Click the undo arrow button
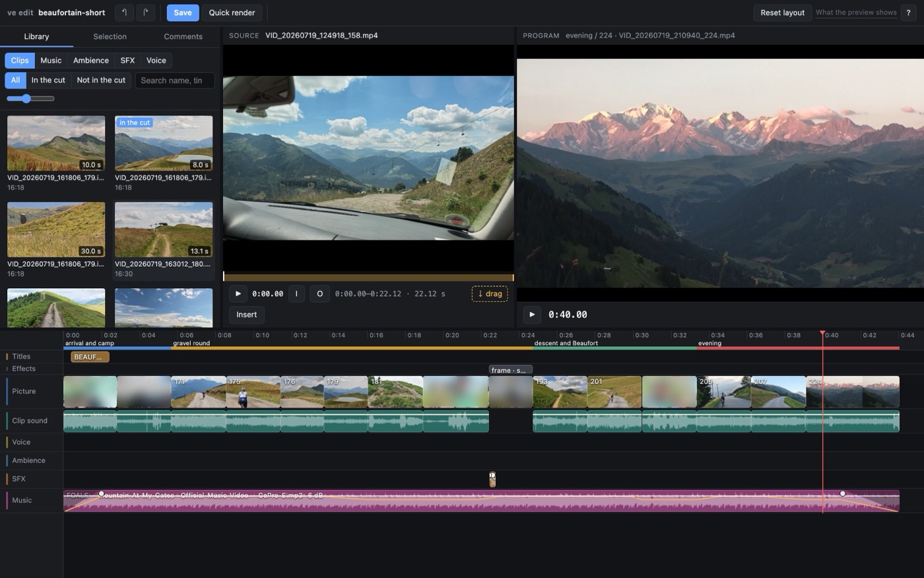This screenshot has width=924, height=578. (124, 13)
